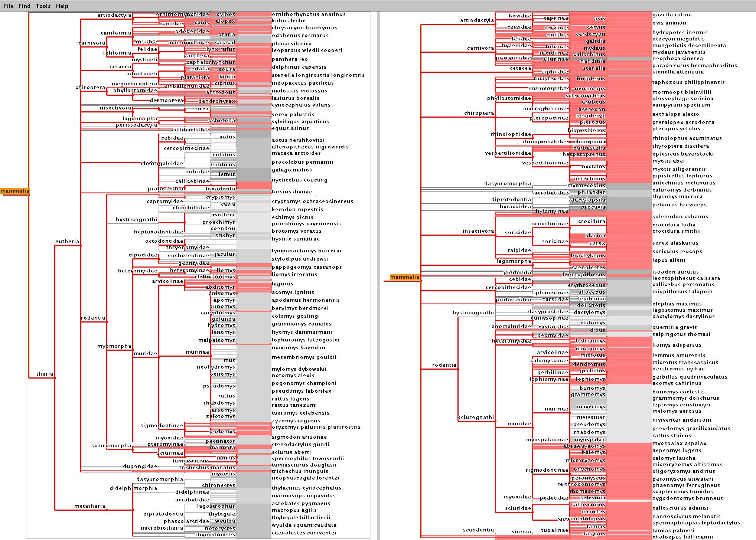Open the Help menu

pyautogui.click(x=62, y=6)
